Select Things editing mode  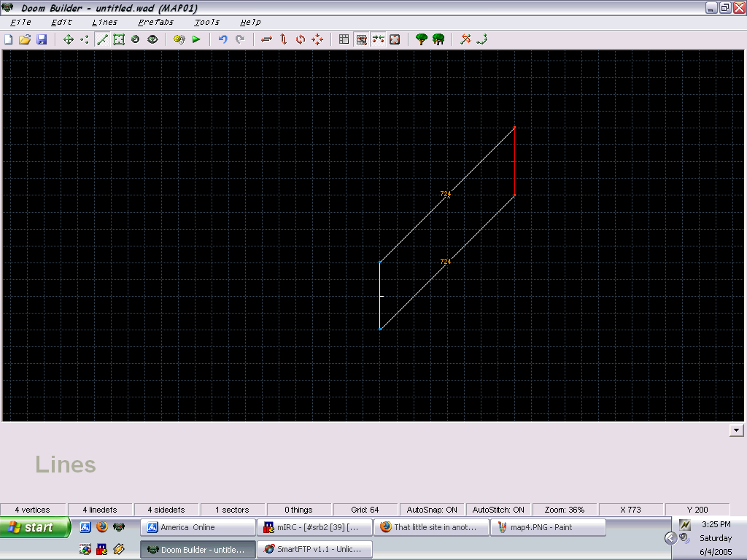[135, 39]
